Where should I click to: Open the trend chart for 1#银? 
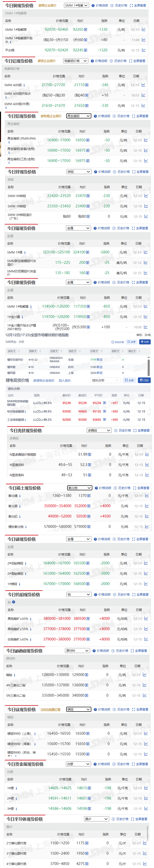click(146, 788)
